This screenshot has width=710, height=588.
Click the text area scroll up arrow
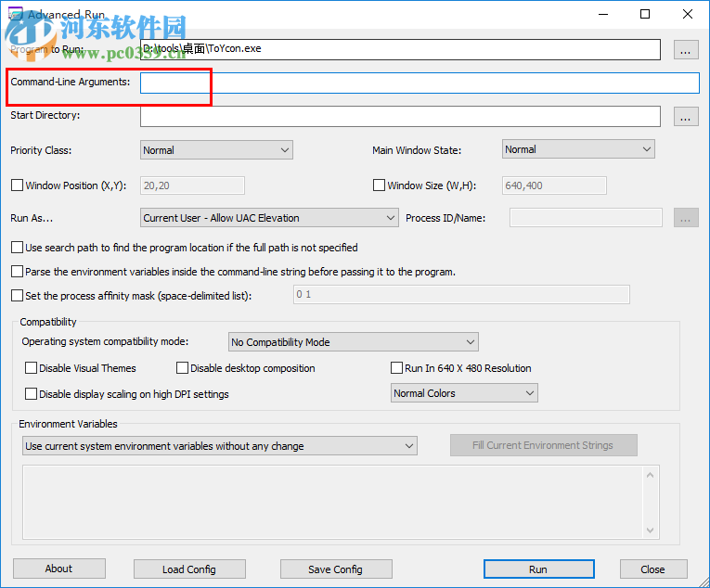click(651, 475)
